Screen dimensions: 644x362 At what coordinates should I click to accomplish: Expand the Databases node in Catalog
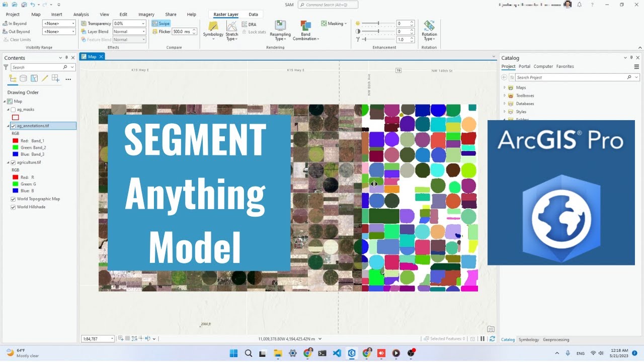pyautogui.click(x=505, y=104)
